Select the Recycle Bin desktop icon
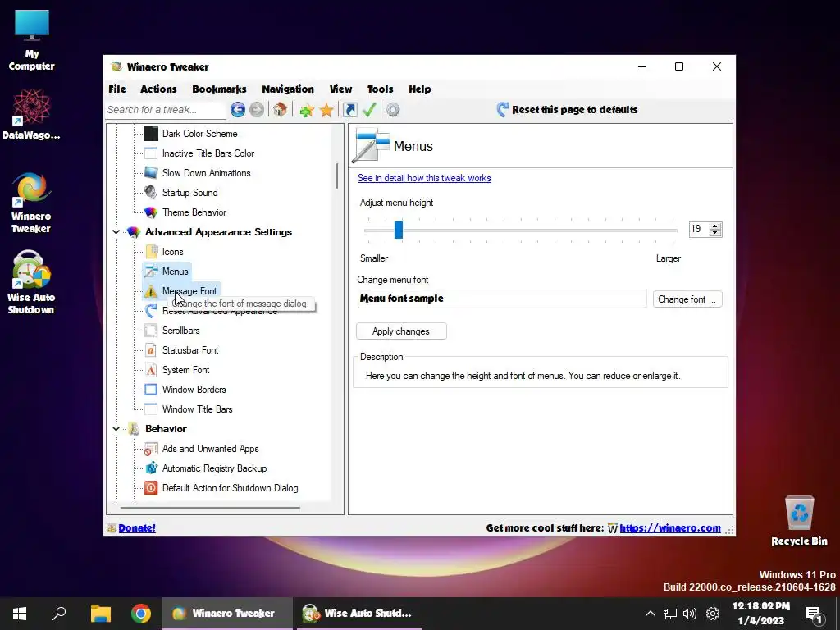This screenshot has height=630, width=840. (799, 521)
